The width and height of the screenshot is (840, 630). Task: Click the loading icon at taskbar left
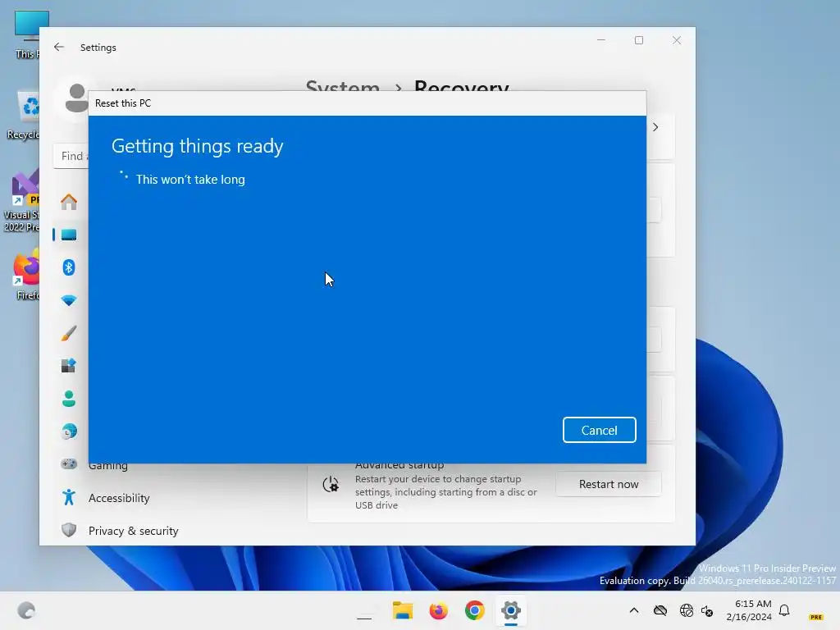pyautogui.click(x=26, y=610)
